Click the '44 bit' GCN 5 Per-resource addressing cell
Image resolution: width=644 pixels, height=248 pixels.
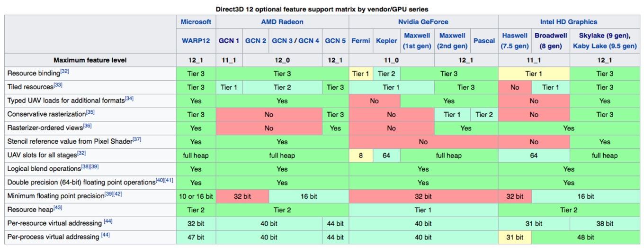tap(335, 223)
